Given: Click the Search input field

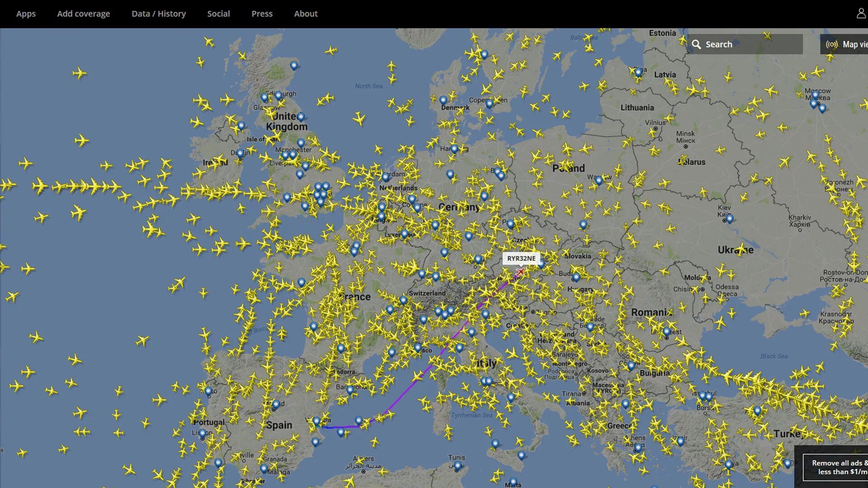Looking at the screenshot, I should click(745, 44).
